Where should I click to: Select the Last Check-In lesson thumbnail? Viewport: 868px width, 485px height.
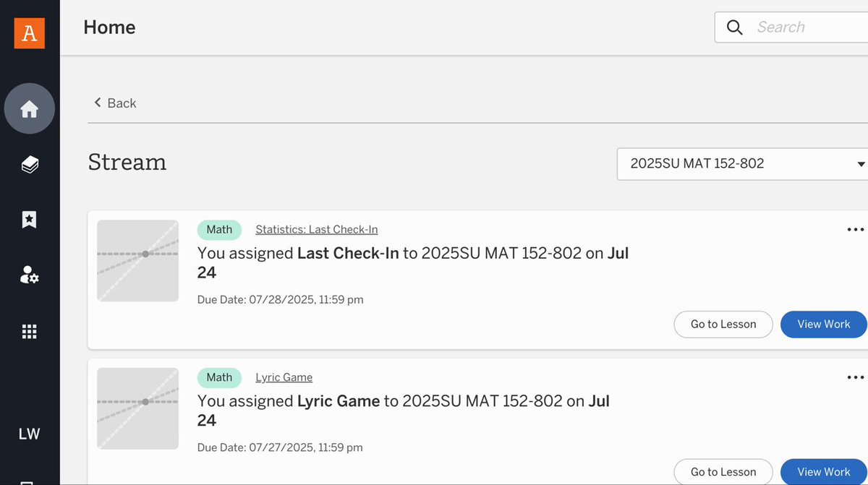click(138, 261)
